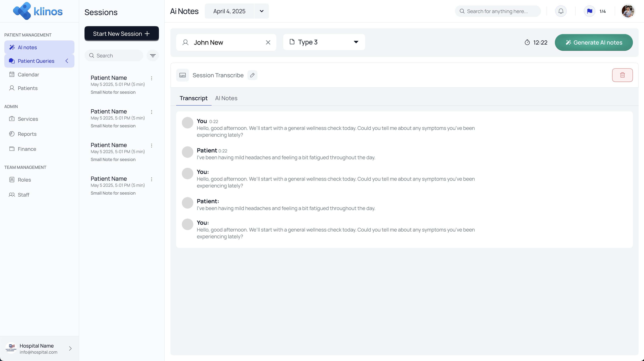Collapse the Patient Queries section
644x361 pixels.
coord(67,61)
